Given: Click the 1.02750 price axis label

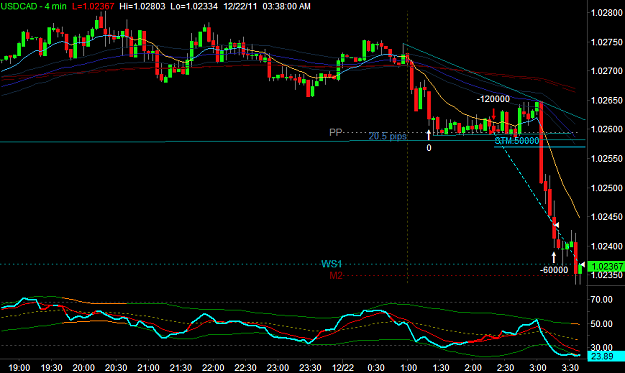Looking at the screenshot, I should click(x=606, y=42).
